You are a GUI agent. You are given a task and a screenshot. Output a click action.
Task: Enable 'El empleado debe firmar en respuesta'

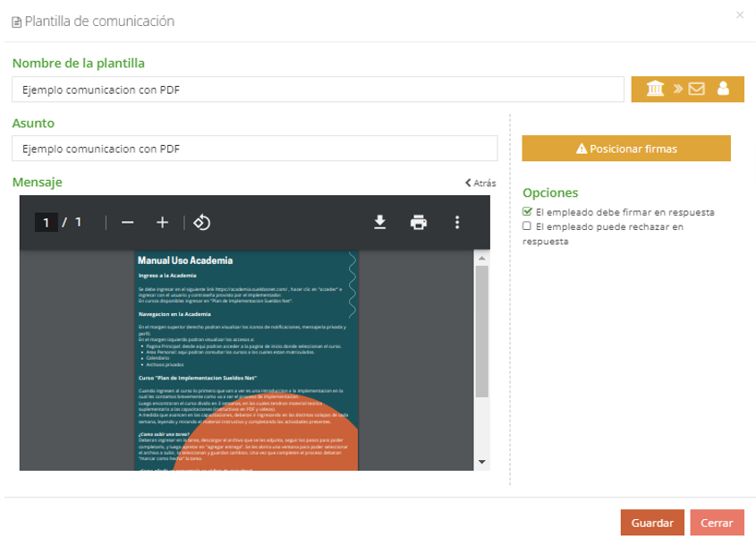[x=527, y=211]
